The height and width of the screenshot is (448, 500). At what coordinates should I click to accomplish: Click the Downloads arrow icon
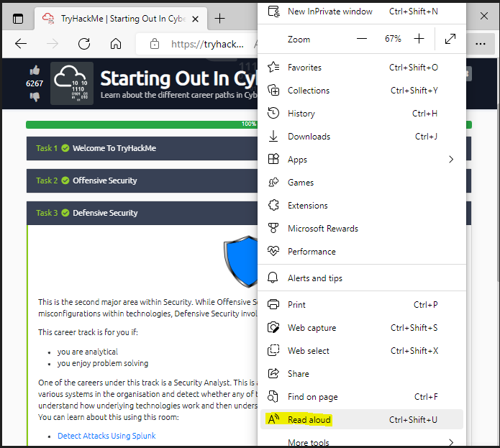[273, 137]
